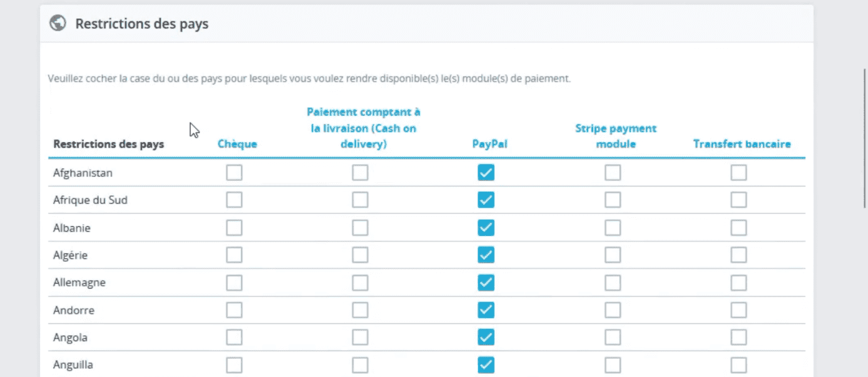The width and height of the screenshot is (868, 377).
Task: Enable Stripe payment module for Albanie
Action: [x=613, y=228]
